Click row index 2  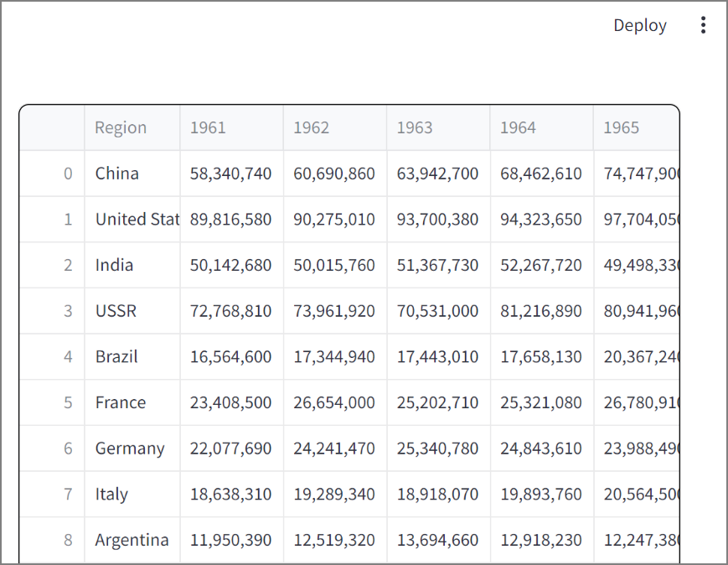coord(52,265)
